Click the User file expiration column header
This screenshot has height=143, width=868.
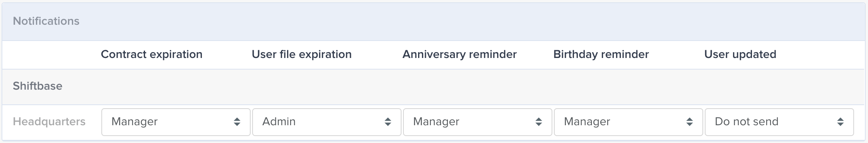click(302, 54)
